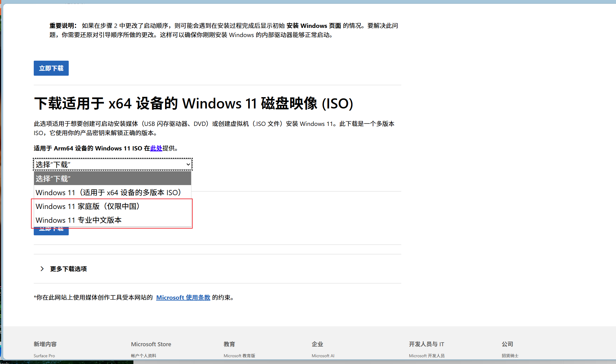Click the 新增内容 footer heading
Screen dimensions: 616x364
(45, 344)
